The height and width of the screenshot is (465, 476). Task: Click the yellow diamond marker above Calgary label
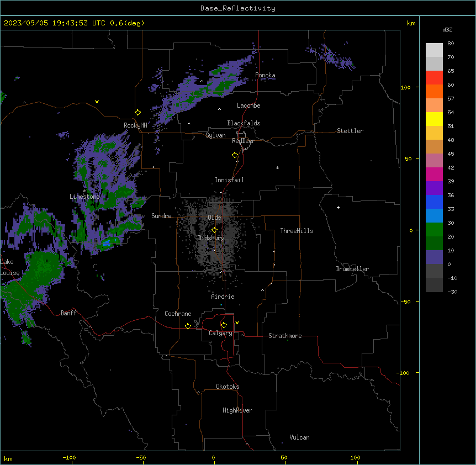[224, 325]
